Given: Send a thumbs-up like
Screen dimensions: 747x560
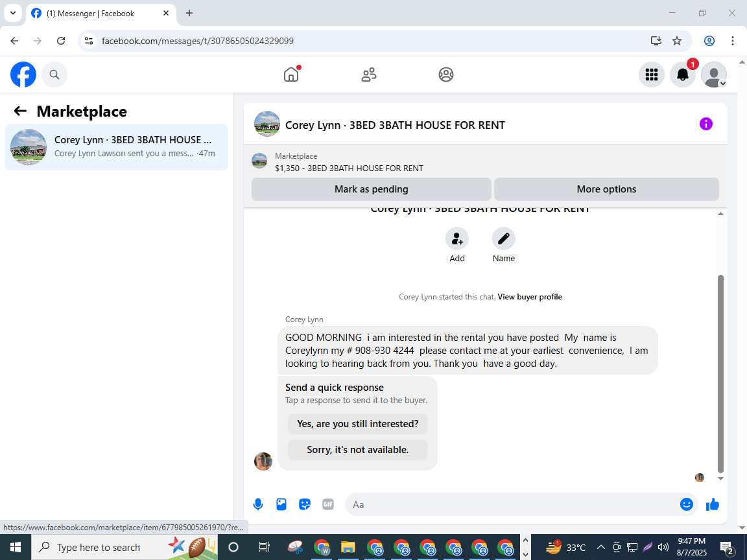Looking at the screenshot, I should (x=713, y=504).
